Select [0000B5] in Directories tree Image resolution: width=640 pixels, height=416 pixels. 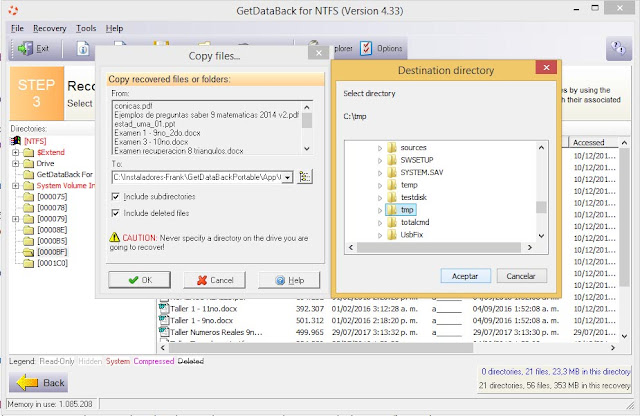(52, 241)
